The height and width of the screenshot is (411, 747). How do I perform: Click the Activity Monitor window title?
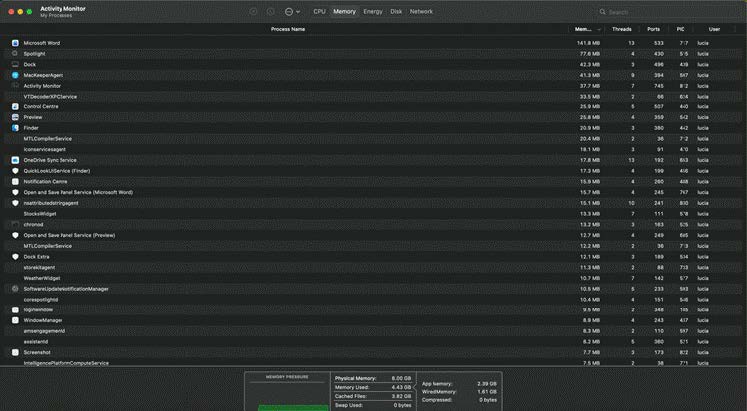63,9
